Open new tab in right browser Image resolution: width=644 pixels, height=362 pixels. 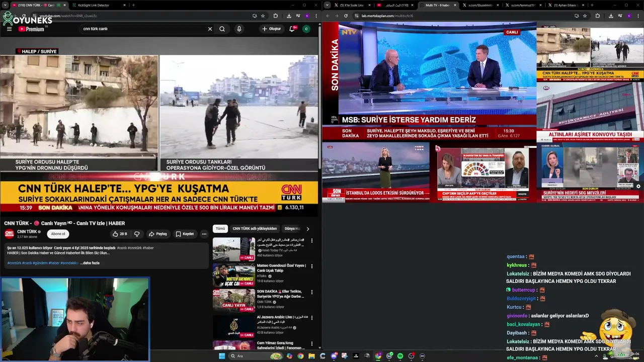coord(592,5)
